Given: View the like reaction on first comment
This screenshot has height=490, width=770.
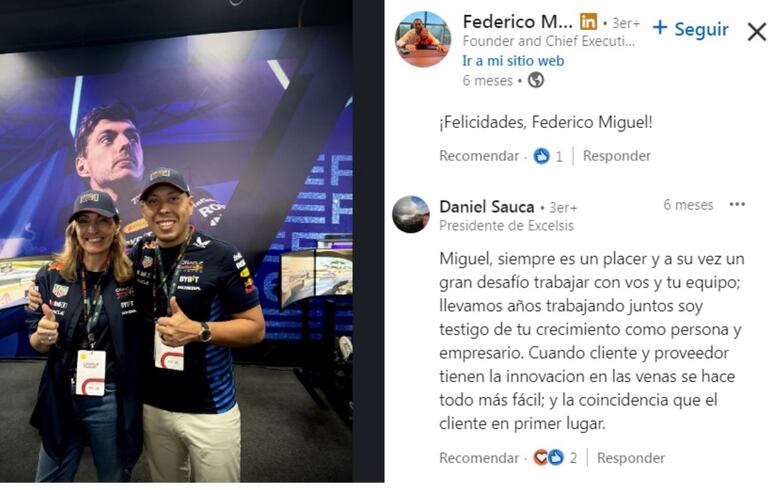Looking at the screenshot, I should click(x=542, y=156).
